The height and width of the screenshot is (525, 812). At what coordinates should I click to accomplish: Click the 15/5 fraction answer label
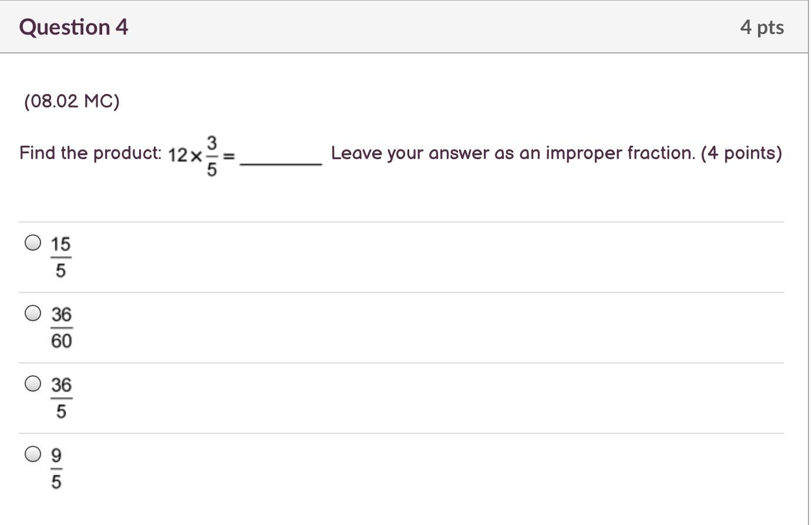[x=60, y=257]
